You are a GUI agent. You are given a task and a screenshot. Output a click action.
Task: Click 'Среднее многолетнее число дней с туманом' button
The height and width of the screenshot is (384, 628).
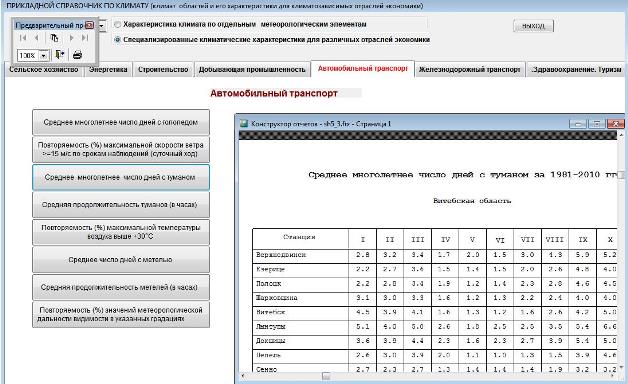121,177
